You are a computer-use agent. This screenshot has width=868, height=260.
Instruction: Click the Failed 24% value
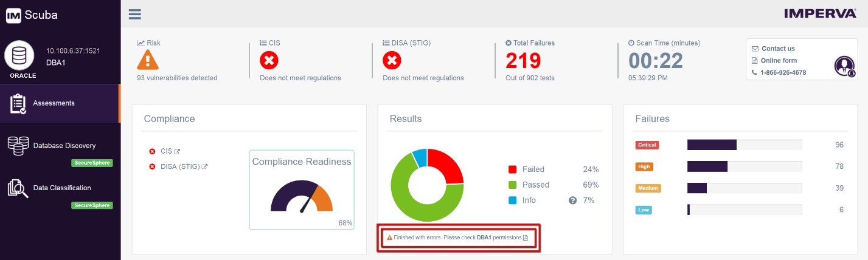591,169
